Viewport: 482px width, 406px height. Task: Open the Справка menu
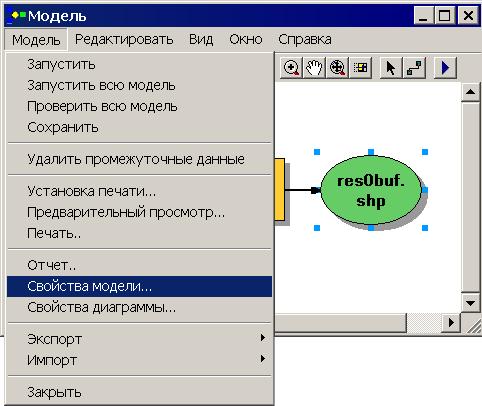[305, 40]
